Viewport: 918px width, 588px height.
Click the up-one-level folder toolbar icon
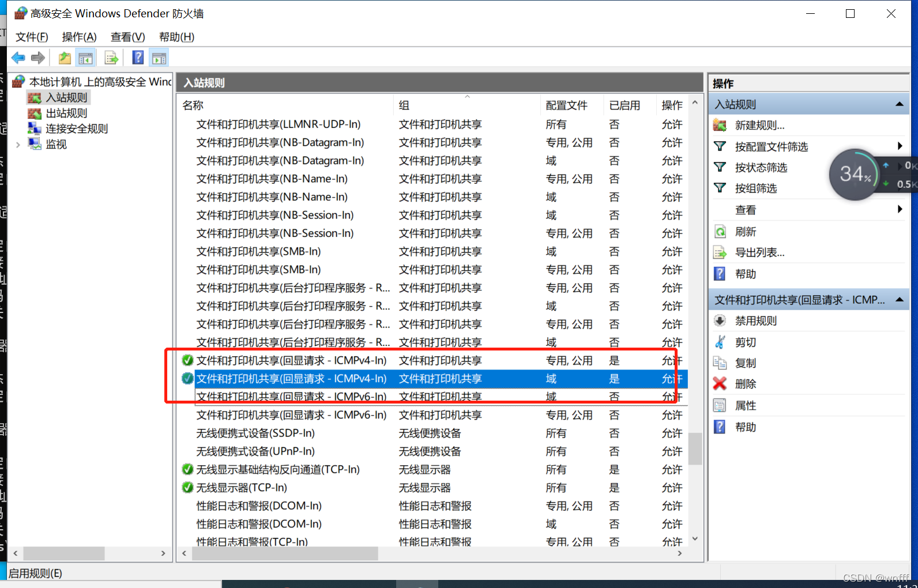coord(65,58)
